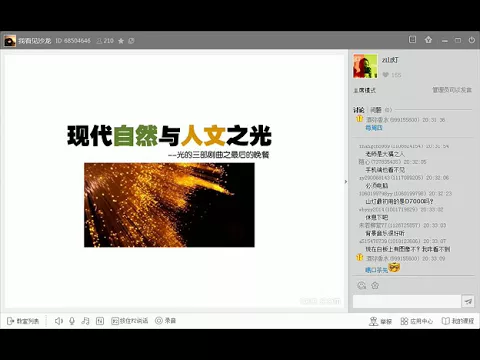Click the blue link in the 20:31:36 message

[x=374, y=128]
